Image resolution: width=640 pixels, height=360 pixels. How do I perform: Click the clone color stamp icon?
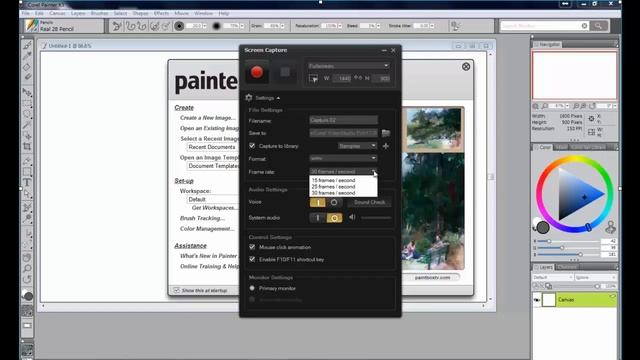click(x=610, y=227)
